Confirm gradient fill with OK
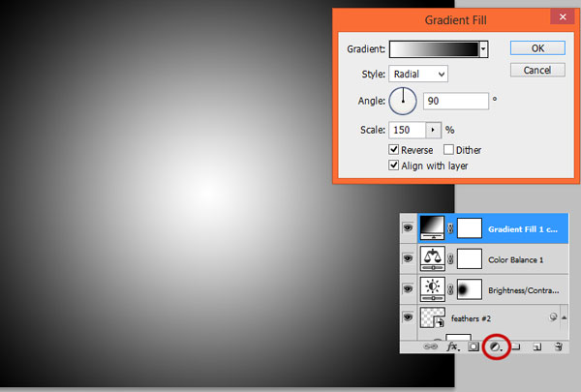This screenshot has width=581, height=392. coord(536,47)
